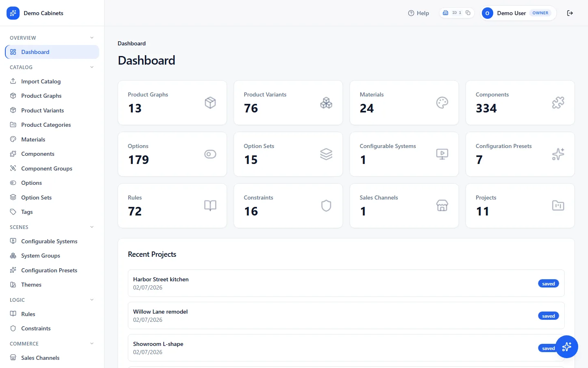588x368 pixels.
Task: Collapse the LOGIC sidebar section
Action: (x=92, y=300)
